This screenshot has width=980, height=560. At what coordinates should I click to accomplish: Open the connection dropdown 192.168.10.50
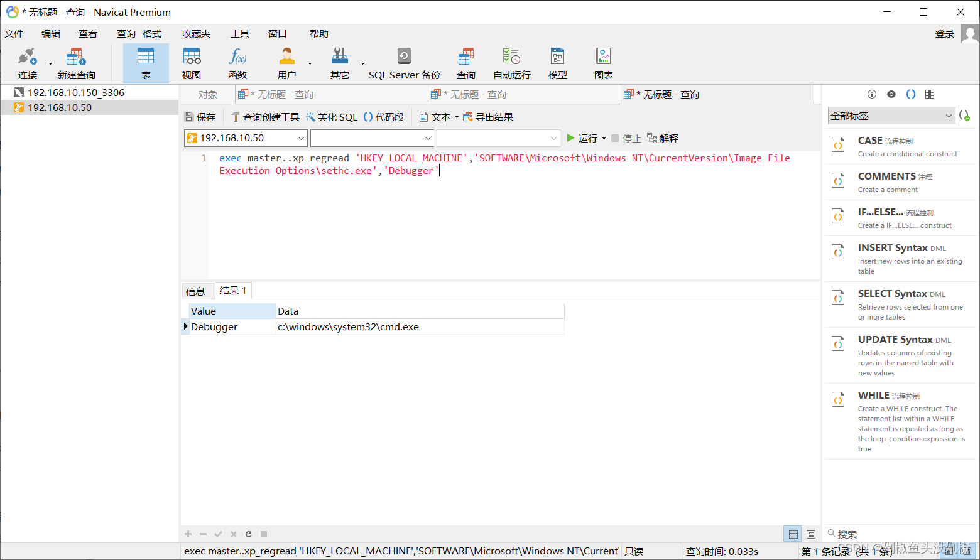[x=246, y=138]
